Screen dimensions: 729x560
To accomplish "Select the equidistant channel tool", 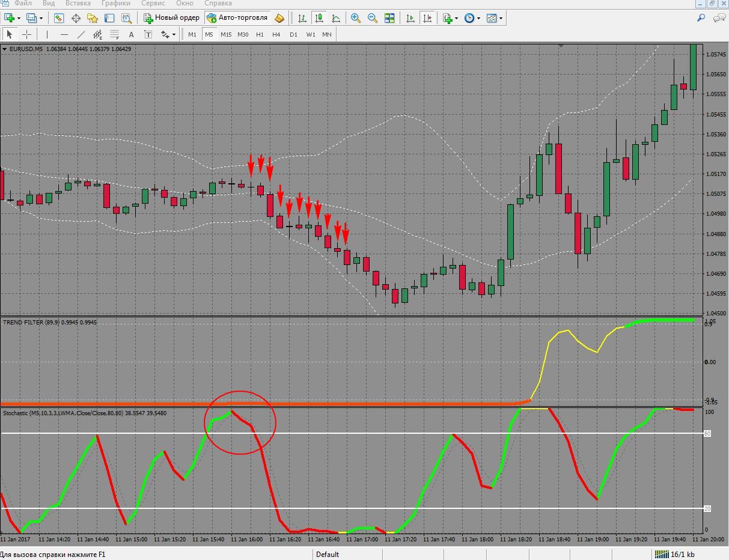I will tap(98, 34).
